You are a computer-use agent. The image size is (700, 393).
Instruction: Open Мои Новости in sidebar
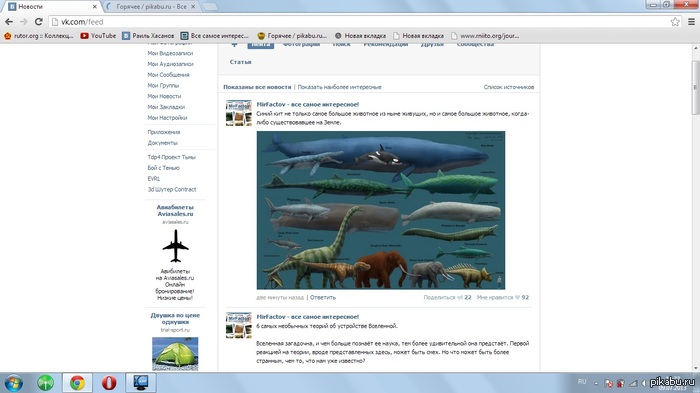[164, 96]
